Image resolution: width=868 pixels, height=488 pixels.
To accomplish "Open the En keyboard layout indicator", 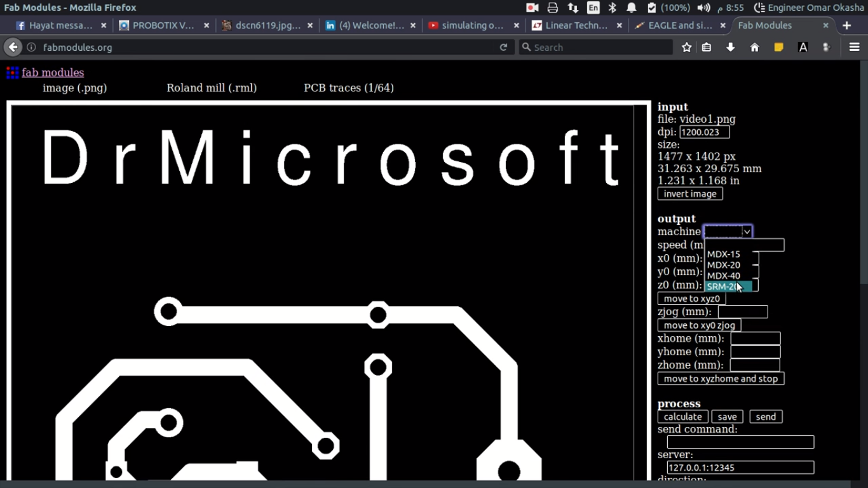I will [x=593, y=8].
